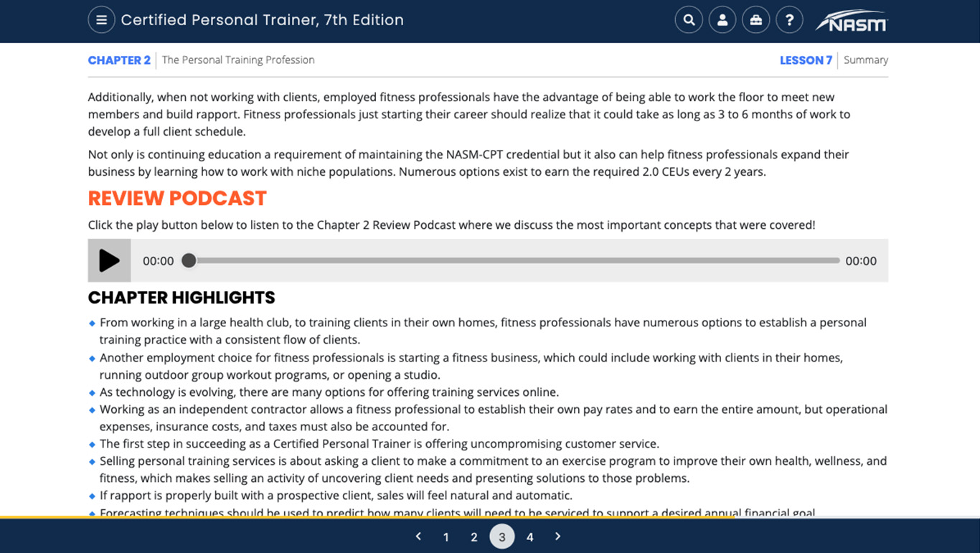The width and height of the screenshot is (980, 553).
Task: Play the Chapter 2 Review Podcast
Action: tap(109, 260)
